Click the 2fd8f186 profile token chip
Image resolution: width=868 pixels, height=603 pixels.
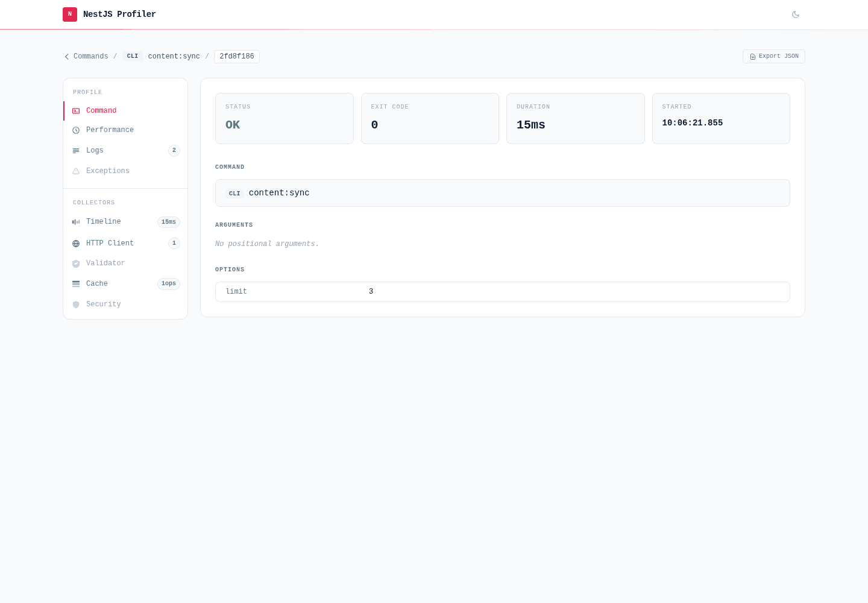coord(237,57)
